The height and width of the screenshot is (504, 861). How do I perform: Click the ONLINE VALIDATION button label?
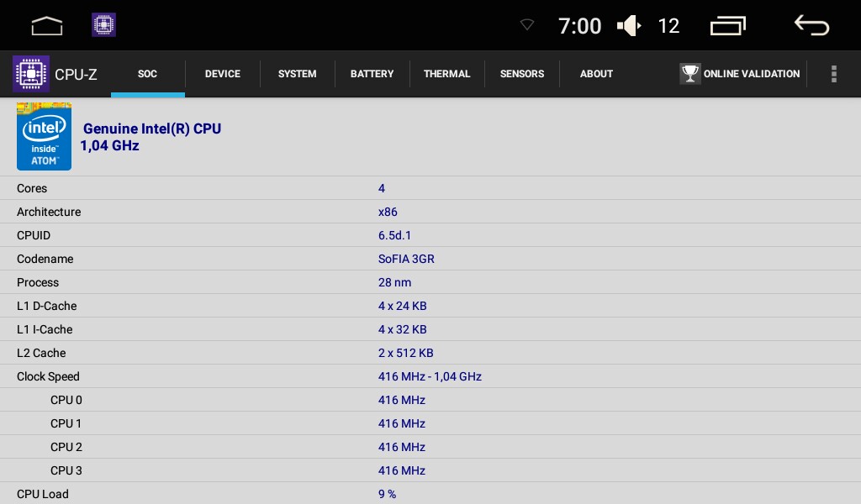pos(751,74)
